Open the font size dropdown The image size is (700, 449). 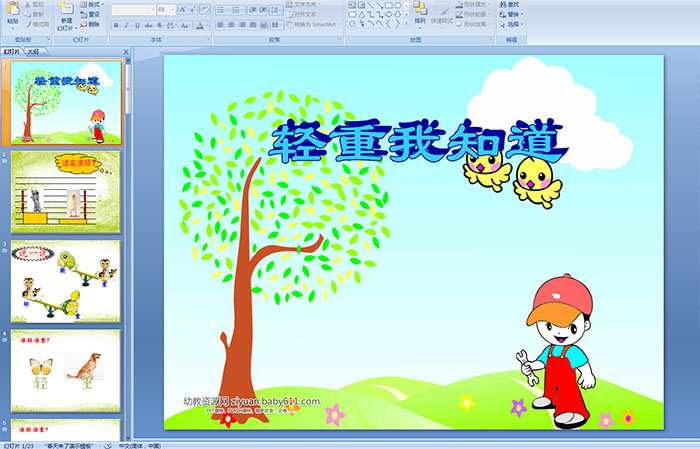coord(172,9)
